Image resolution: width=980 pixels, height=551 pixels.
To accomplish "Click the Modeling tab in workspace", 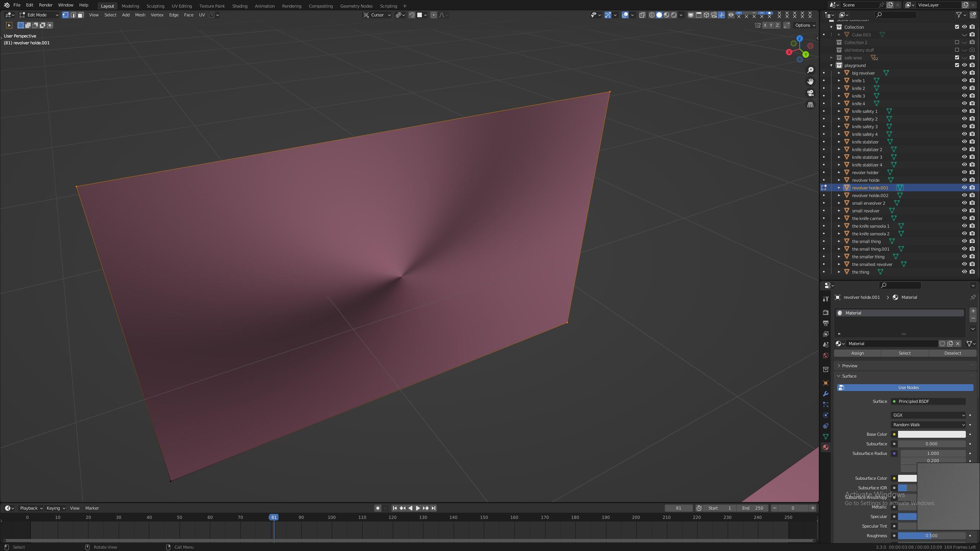I will tap(129, 5).
